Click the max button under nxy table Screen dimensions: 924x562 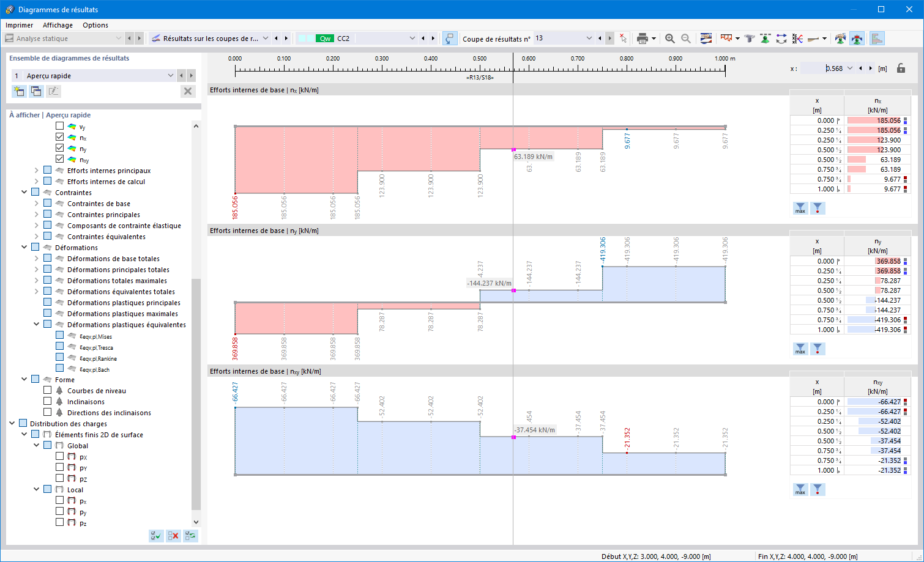coord(800,490)
